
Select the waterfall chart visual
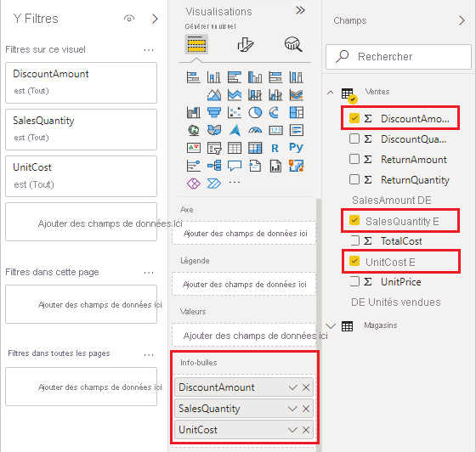click(194, 112)
